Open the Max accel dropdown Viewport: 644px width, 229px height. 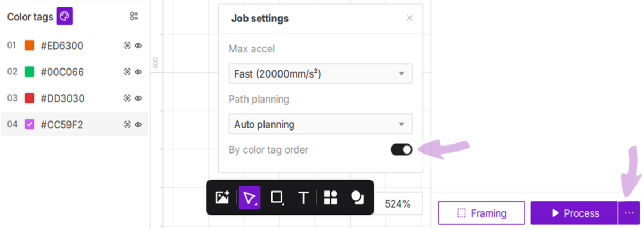320,74
